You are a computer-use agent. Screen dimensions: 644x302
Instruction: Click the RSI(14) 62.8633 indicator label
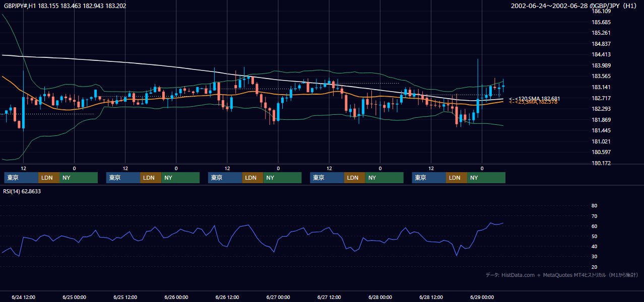(x=22, y=191)
